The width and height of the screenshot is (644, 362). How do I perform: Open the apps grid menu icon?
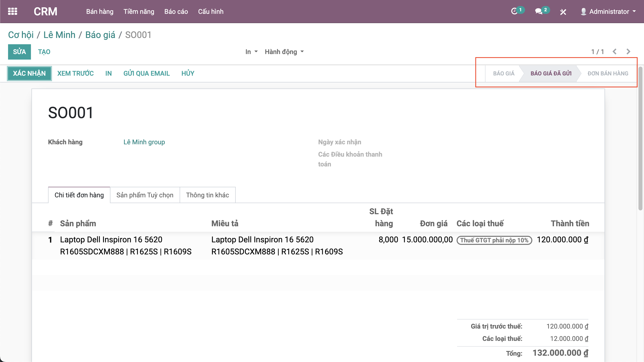[x=12, y=11]
